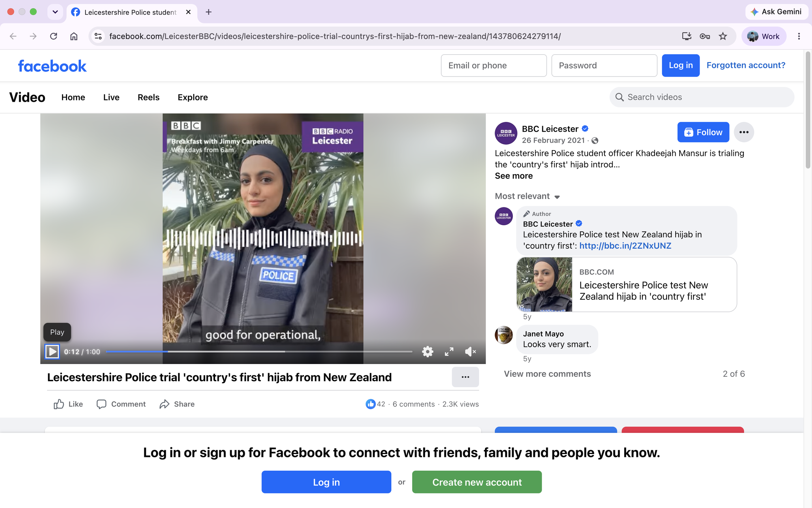The image size is (812, 508).
Task: Open BBC Leicester page avatar in post header
Action: [505, 133]
